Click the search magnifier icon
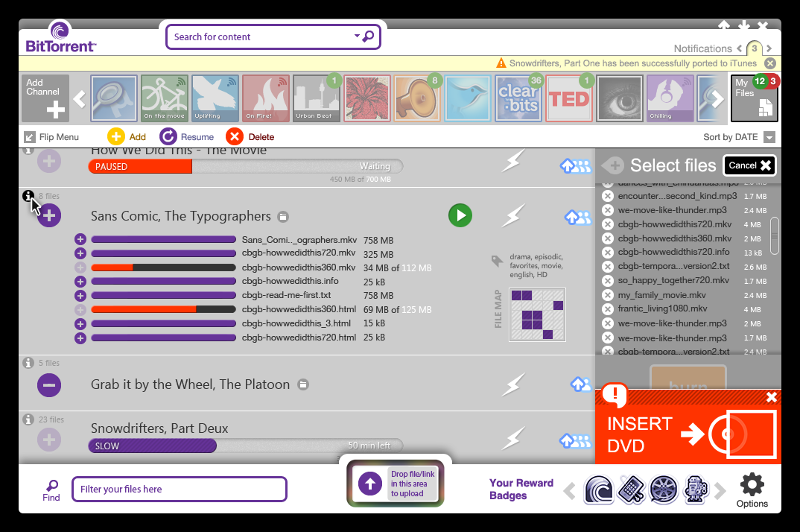Screen dimensions: 800x532 coord(368,37)
